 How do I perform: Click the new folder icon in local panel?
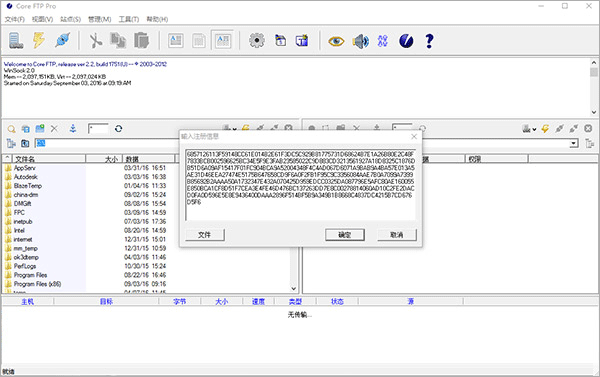[x=40, y=129]
